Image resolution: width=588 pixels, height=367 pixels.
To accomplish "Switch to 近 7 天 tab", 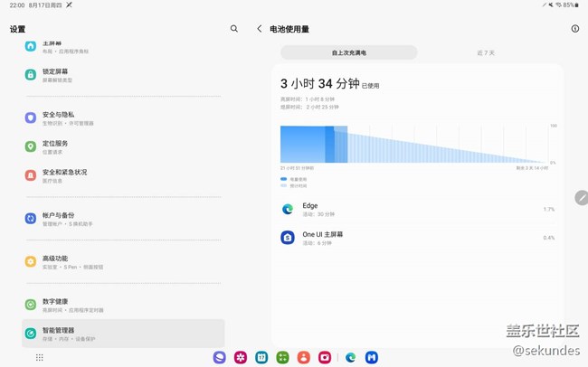I will (x=486, y=52).
